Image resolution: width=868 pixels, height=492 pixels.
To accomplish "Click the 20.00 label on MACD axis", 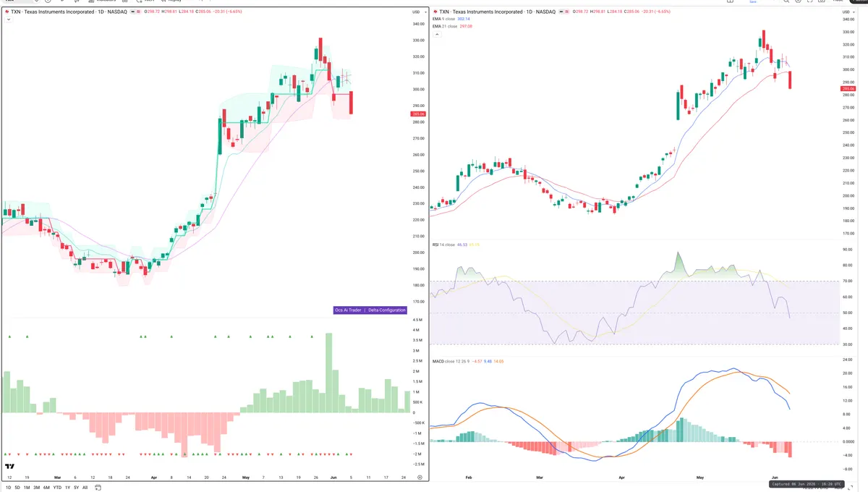I will [848, 373].
